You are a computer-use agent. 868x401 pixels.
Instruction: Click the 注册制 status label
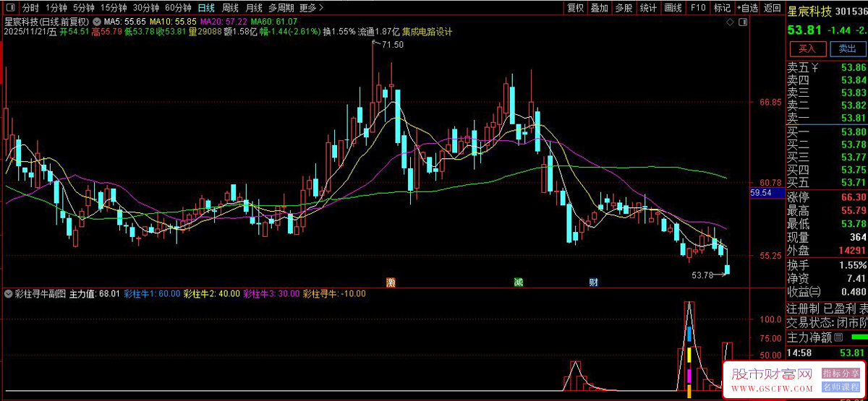pyautogui.click(x=804, y=309)
